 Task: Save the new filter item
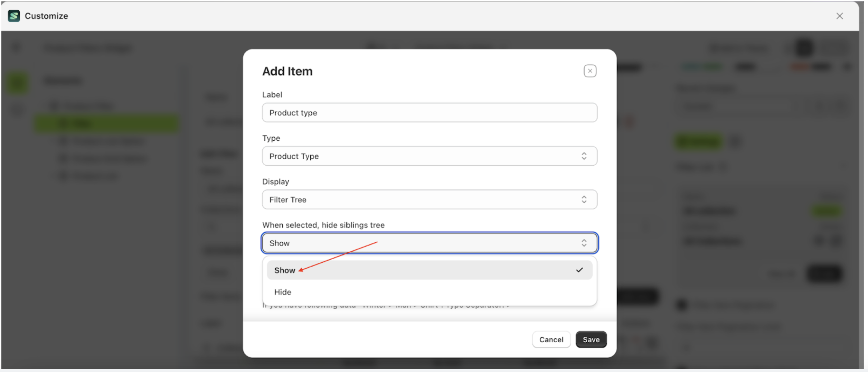591,340
